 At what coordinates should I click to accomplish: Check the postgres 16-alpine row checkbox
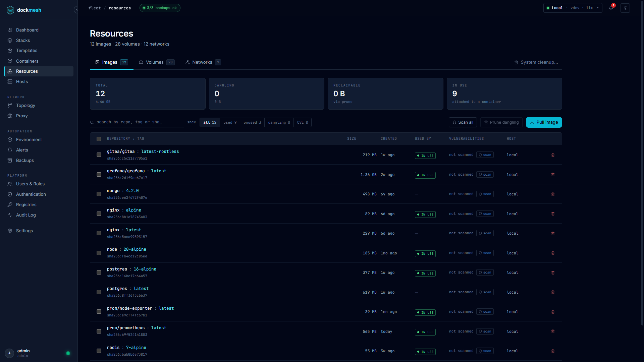pos(99,273)
